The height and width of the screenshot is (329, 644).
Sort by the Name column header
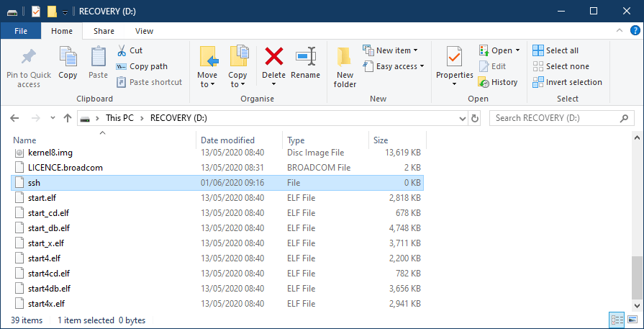24,140
